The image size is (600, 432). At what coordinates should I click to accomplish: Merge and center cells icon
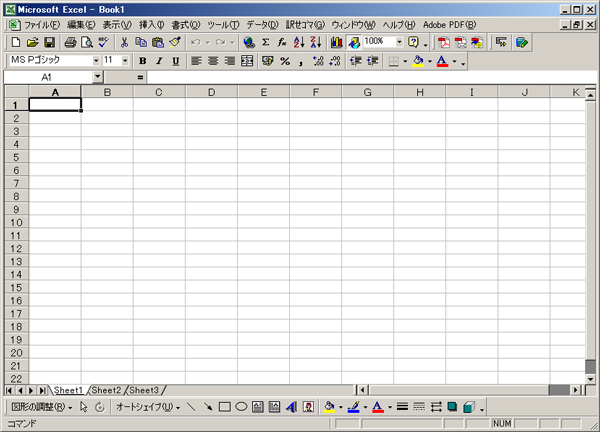247,61
